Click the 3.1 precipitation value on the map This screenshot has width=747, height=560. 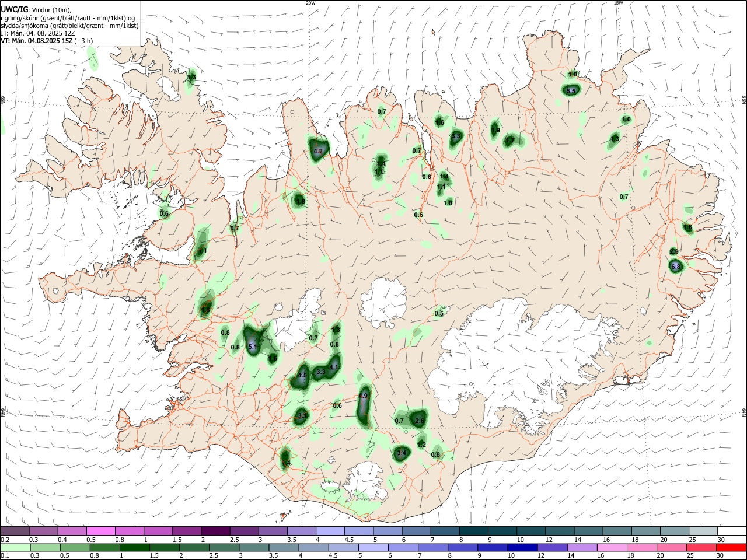point(302,416)
